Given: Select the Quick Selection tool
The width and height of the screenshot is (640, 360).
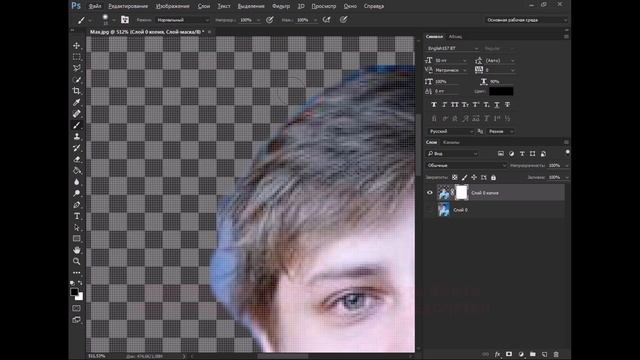Looking at the screenshot, I should (x=76, y=80).
